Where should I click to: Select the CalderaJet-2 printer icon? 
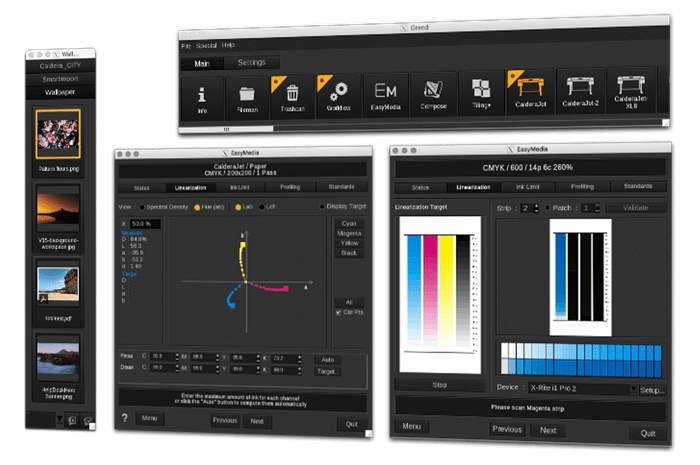click(x=585, y=93)
